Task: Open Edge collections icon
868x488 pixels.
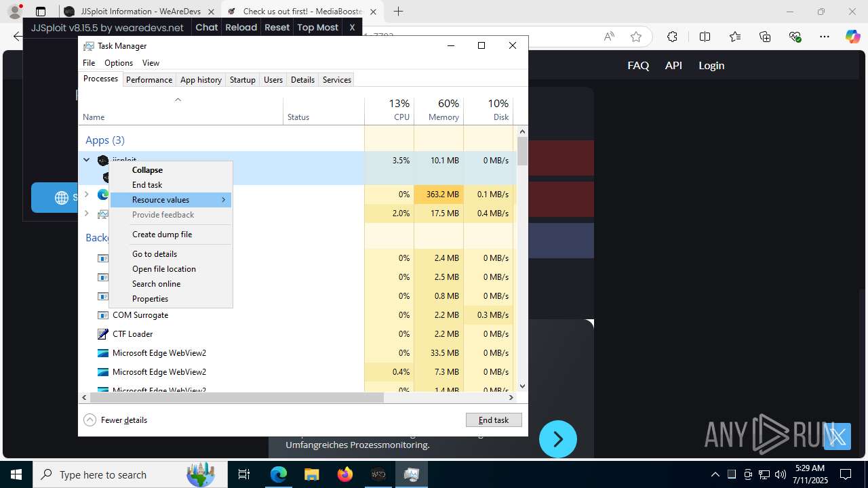Action: coord(765,37)
